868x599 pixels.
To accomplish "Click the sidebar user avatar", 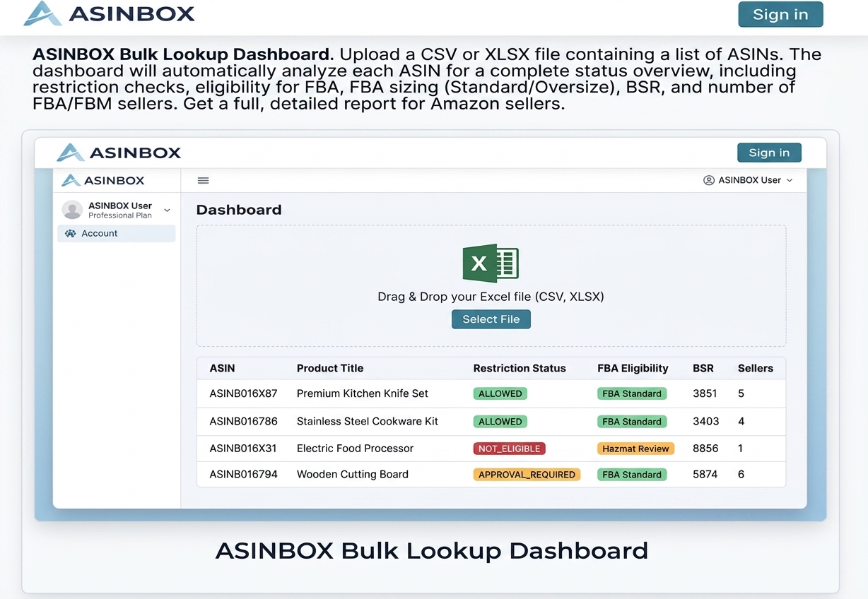I will tap(72, 210).
